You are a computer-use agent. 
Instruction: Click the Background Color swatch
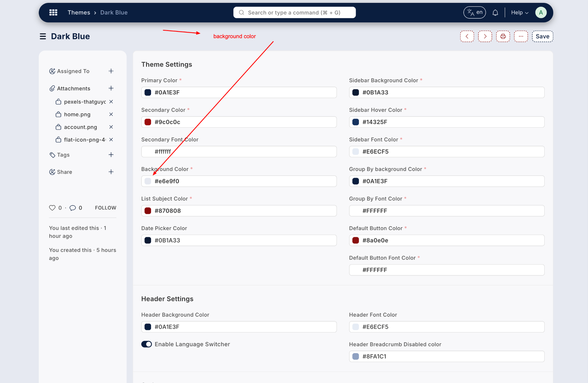[148, 181]
